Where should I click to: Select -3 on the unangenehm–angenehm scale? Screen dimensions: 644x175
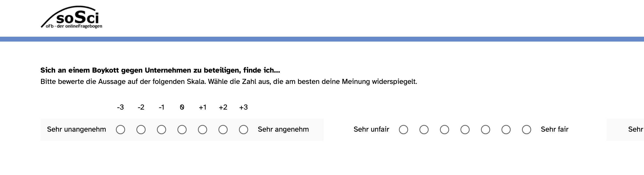tap(120, 130)
